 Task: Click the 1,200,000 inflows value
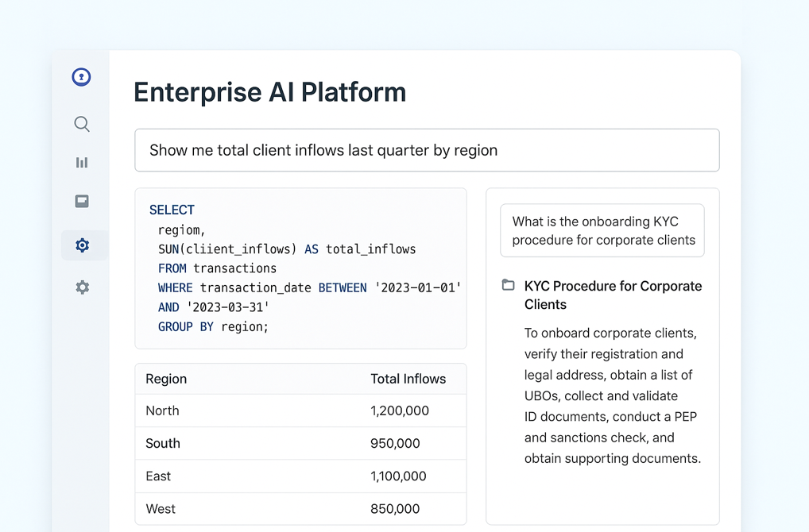pyautogui.click(x=399, y=411)
